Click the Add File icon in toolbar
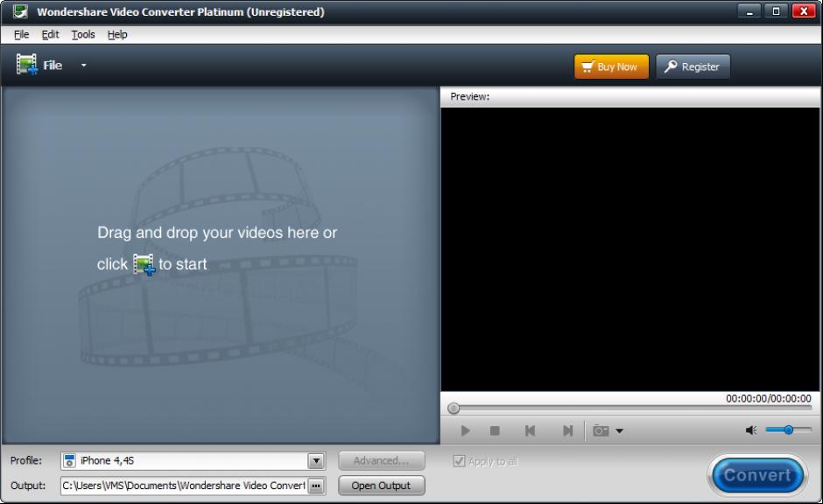 (x=27, y=66)
